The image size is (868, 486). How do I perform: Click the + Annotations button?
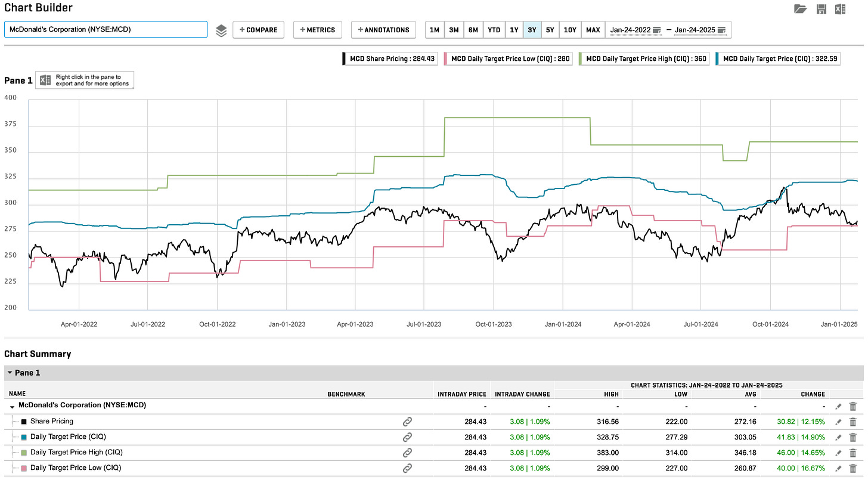click(x=384, y=30)
